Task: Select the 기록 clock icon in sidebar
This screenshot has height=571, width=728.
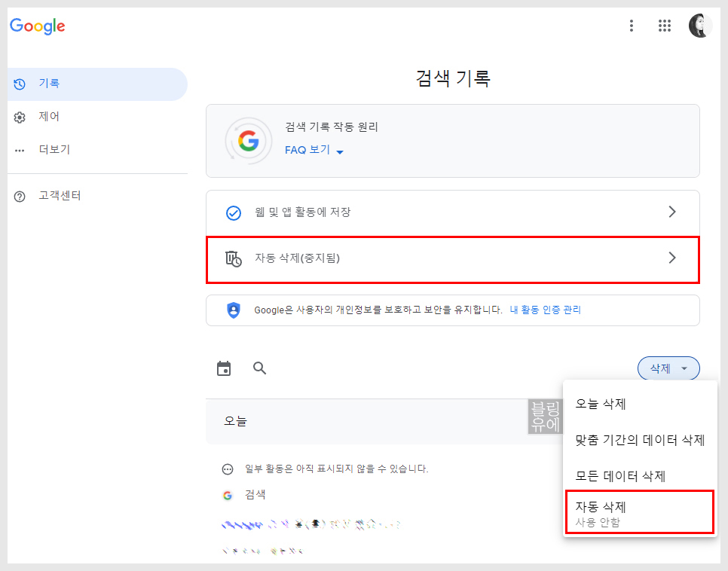Action: pyautogui.click(x=20, y=83)
